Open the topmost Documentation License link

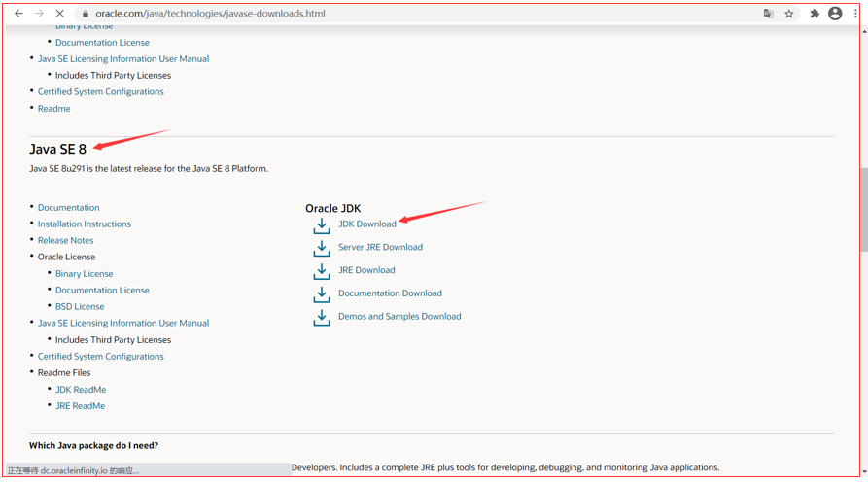(x=102, y=43)
